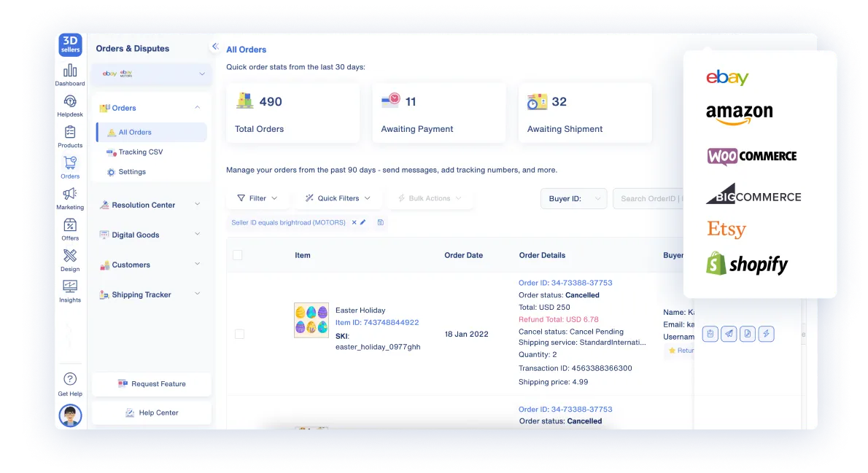This screenshot has width=868, height=473.
Task: Remove the Seller ID filter chip
Action: (354, 222)
